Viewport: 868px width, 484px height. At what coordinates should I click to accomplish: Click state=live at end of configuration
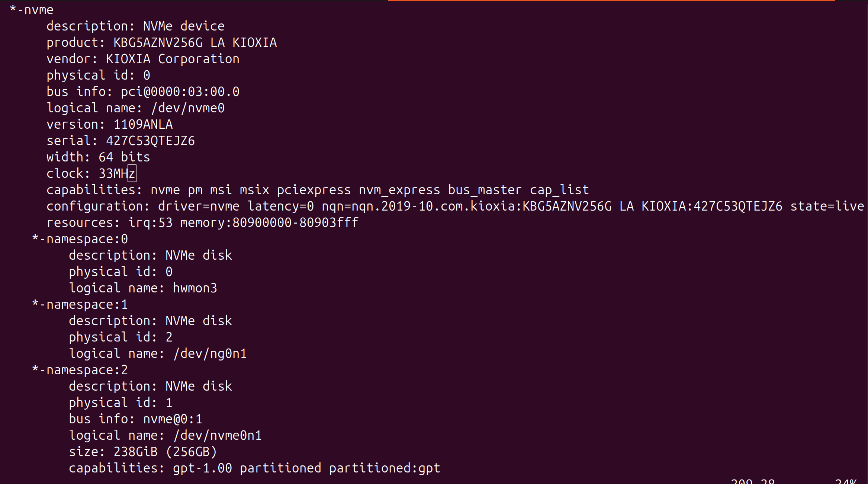[x=827, y=206]
